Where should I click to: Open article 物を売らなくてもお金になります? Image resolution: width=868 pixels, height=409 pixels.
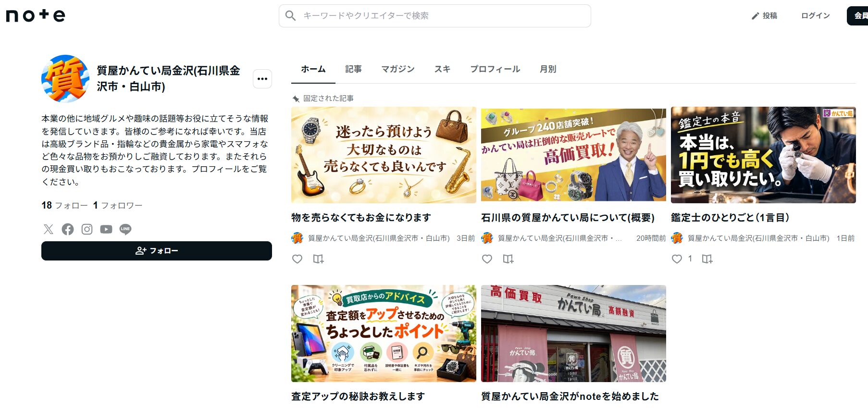coord(361,218)
